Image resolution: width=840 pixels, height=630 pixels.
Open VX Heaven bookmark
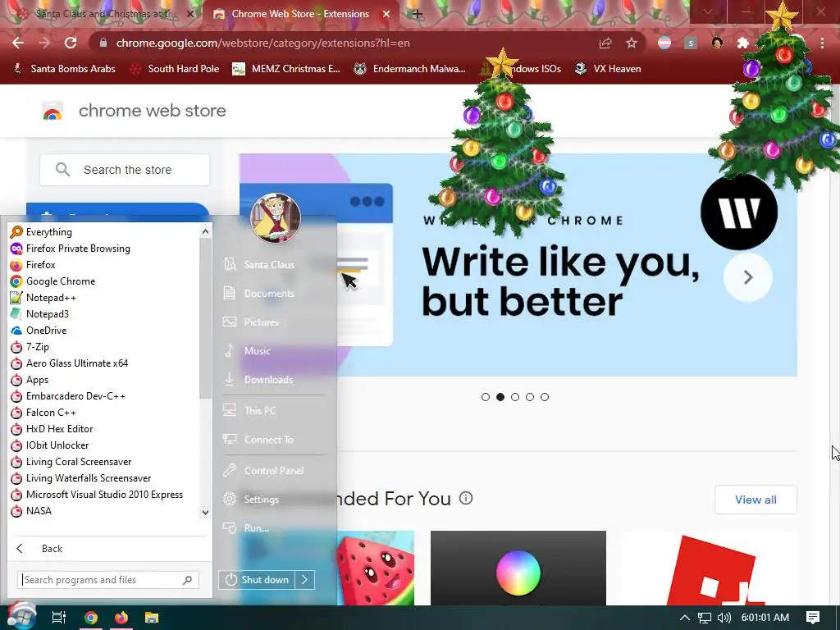(x=608, y=69)
